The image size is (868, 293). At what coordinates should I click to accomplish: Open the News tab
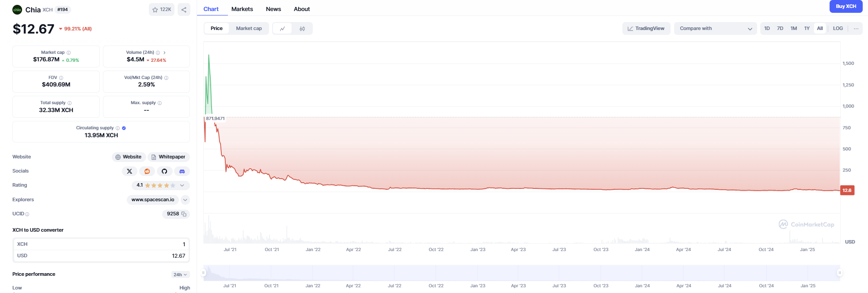point(273,9)
